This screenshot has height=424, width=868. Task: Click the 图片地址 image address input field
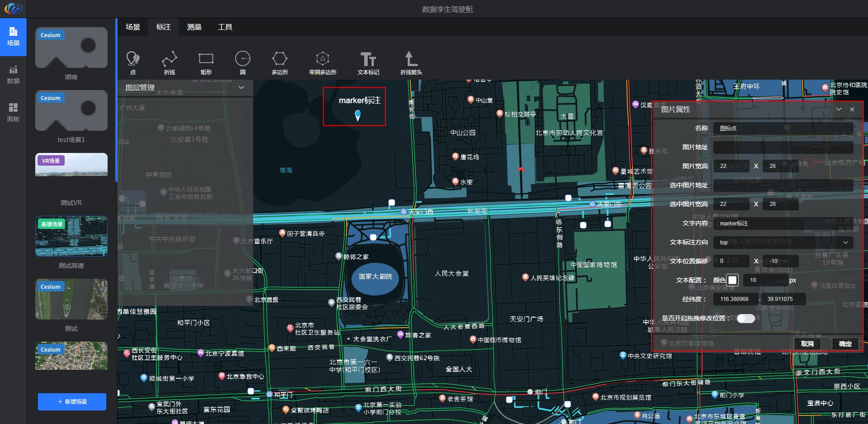point(783,148)
